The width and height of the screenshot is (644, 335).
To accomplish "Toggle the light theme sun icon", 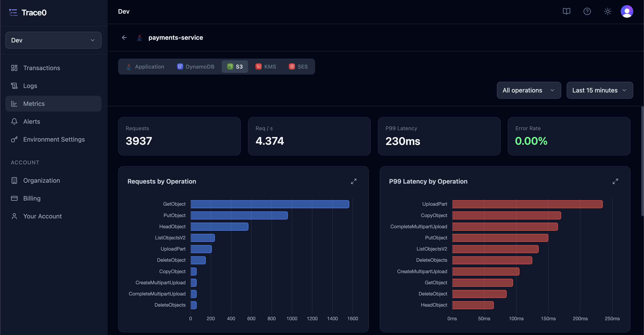I will click(x=608, y=11).
